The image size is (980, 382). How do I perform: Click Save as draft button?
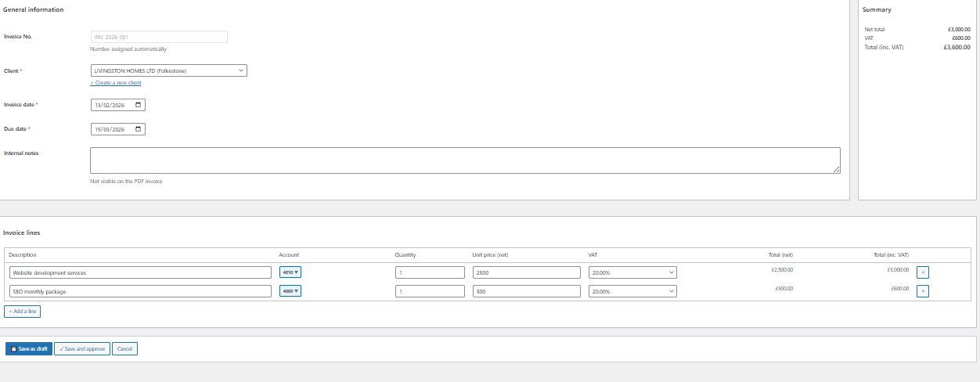pyautogui.click(x=29, y=349)
